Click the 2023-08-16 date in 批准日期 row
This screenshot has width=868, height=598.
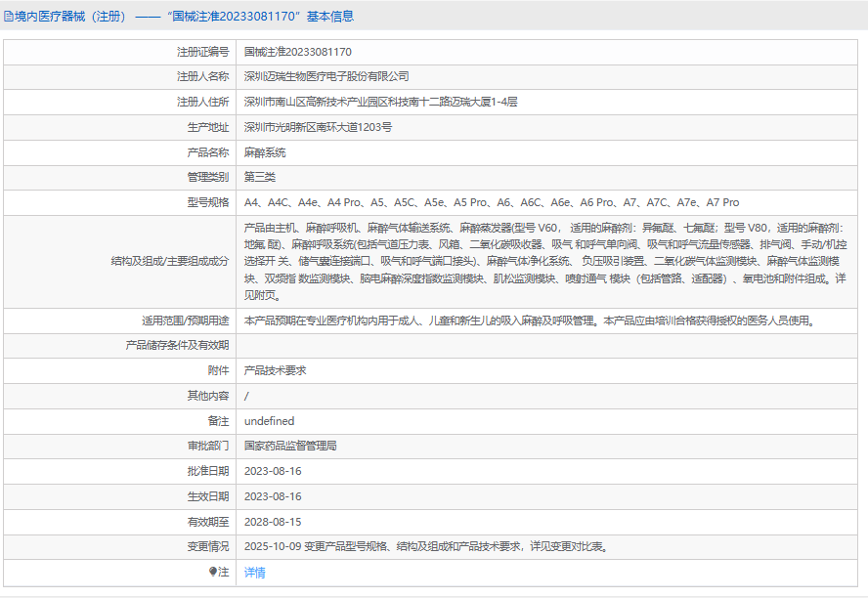(273, 471)
